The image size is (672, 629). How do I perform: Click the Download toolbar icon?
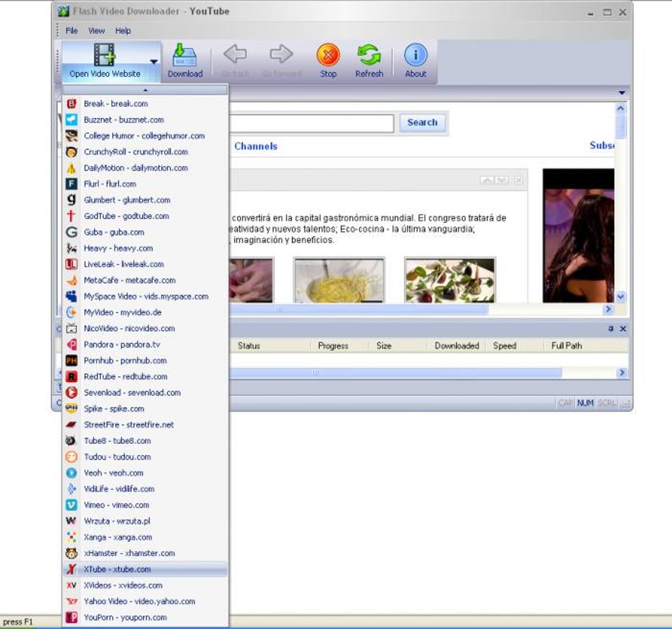point(184,55)
